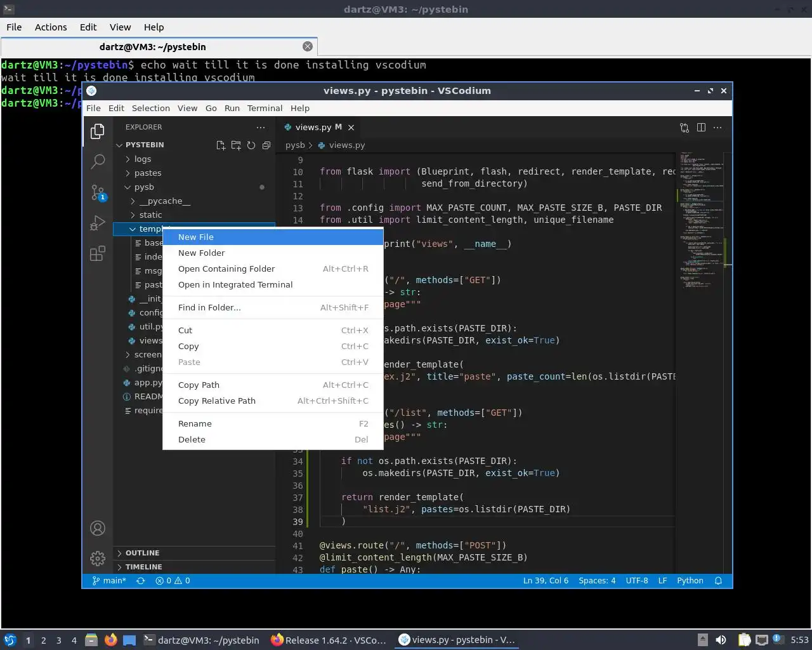Click the application menu icon in taskbar
Image resolution: width=812 pixels, height=650 pixels.
click(x=10, y=640)
